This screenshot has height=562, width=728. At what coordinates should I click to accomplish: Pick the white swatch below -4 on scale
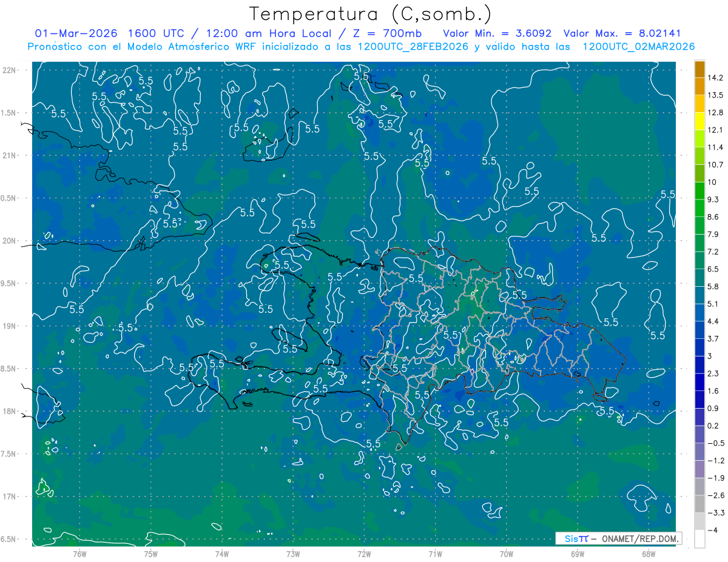click(x=699, y=539)
